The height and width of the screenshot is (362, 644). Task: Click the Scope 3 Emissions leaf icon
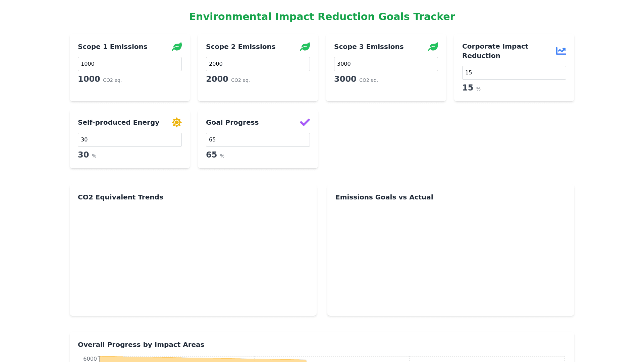pyautogui.click(x=433, y=47)
